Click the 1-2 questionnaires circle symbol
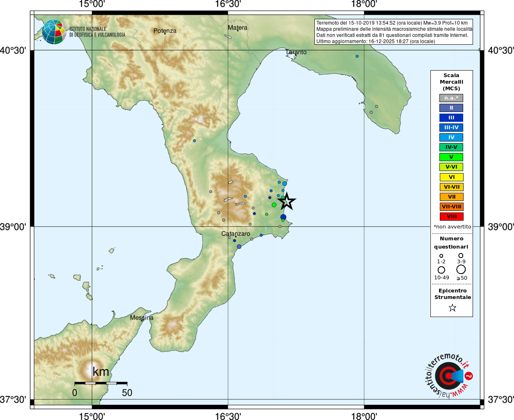 (441, 256)
